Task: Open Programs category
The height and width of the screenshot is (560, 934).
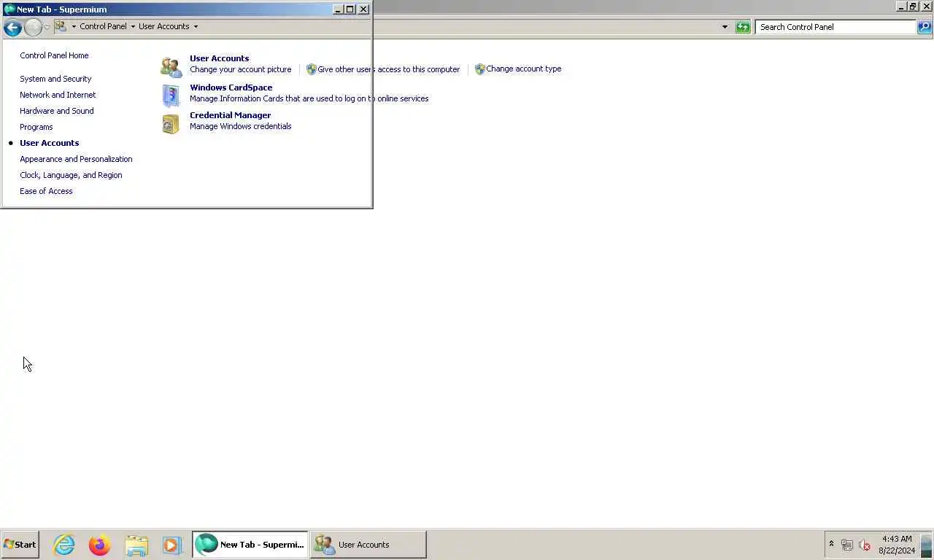Action: (x=36, y=127)
